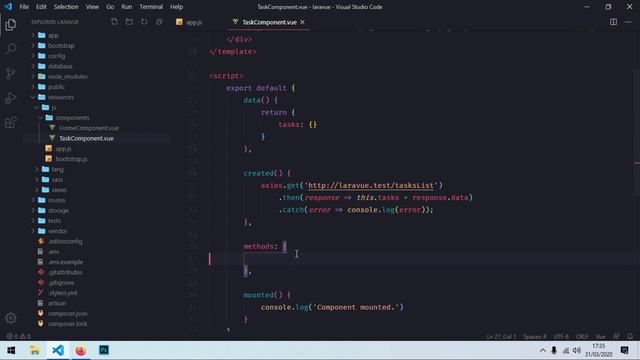This screenshot has height=360, width=640.
Task: Open Photoshop from the taskbar
Action: tap(104, 350)
